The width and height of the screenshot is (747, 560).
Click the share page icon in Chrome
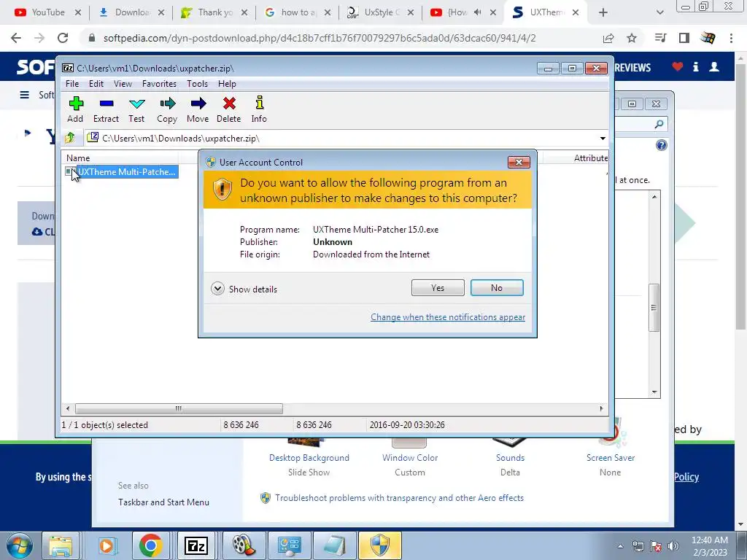(x=608, y=38)
